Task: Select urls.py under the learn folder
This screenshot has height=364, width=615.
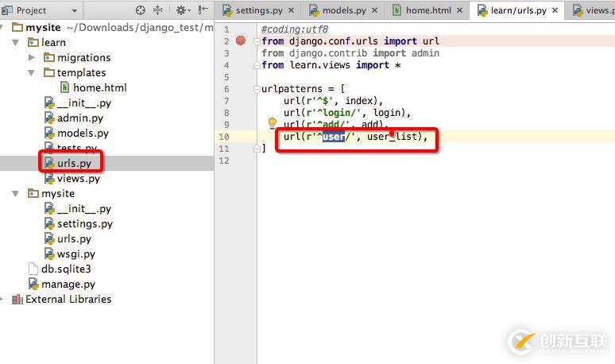Action: [74, 163]
